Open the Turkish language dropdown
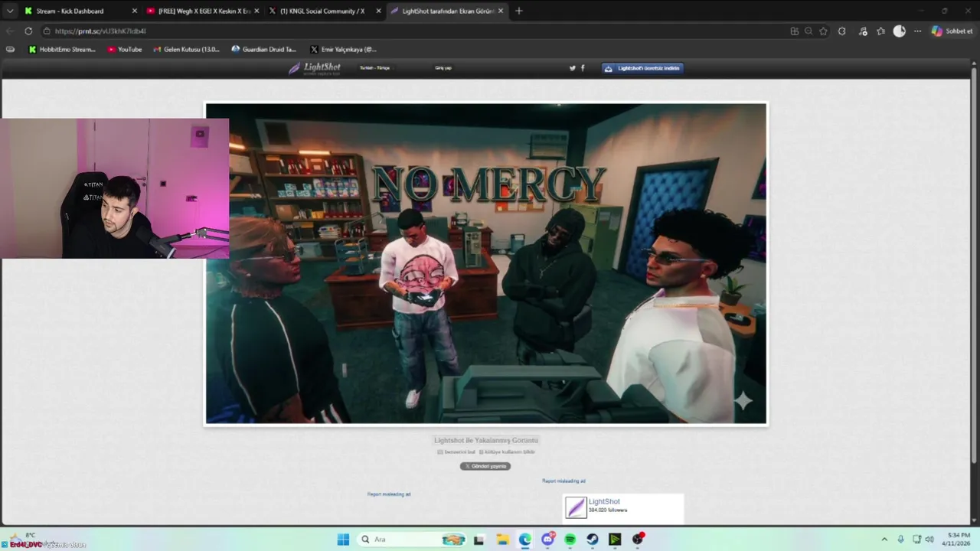Screen dimensions: 980x551 375,68
